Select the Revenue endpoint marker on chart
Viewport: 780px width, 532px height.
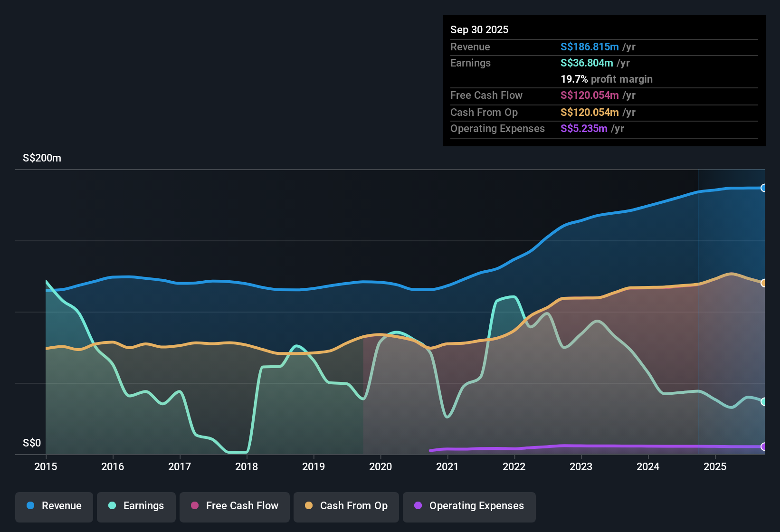(x=763, y=187)
